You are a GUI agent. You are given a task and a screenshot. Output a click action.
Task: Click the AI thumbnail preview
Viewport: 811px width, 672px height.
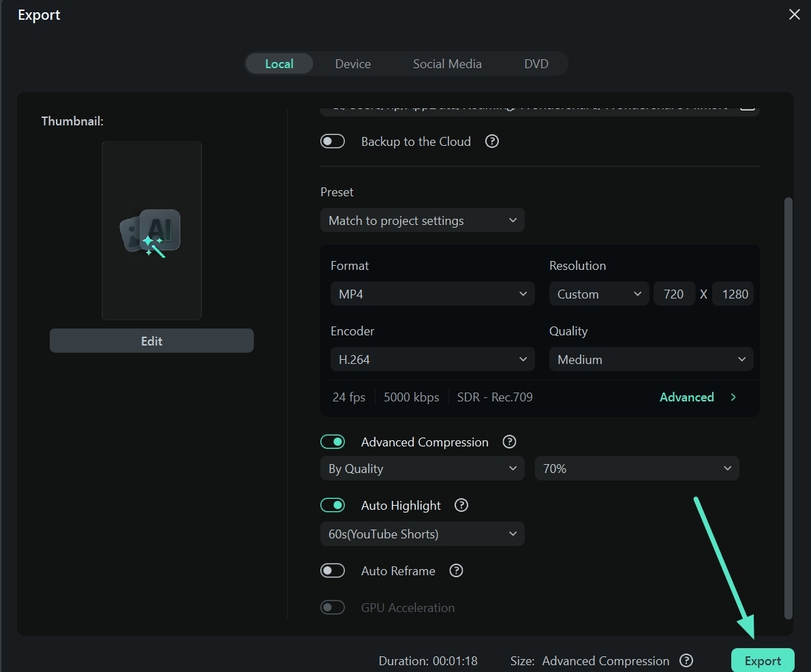click(x=151, y=230)
